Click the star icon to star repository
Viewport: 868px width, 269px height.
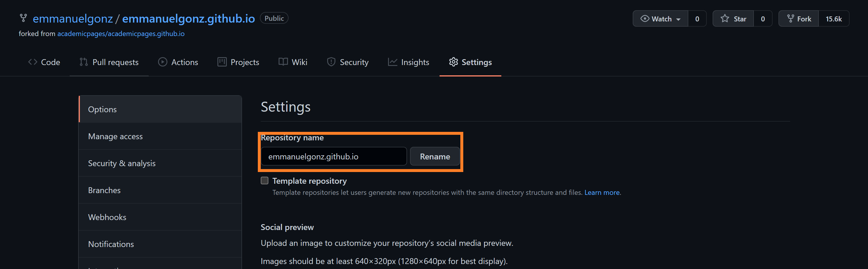coord(725,18)
